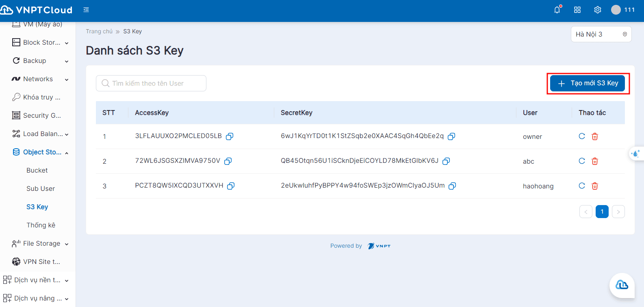Image resolution: width=644 pixels, height=307 pixels.
Task: Click the VNPTCloud logo
Action: [37, 10]
